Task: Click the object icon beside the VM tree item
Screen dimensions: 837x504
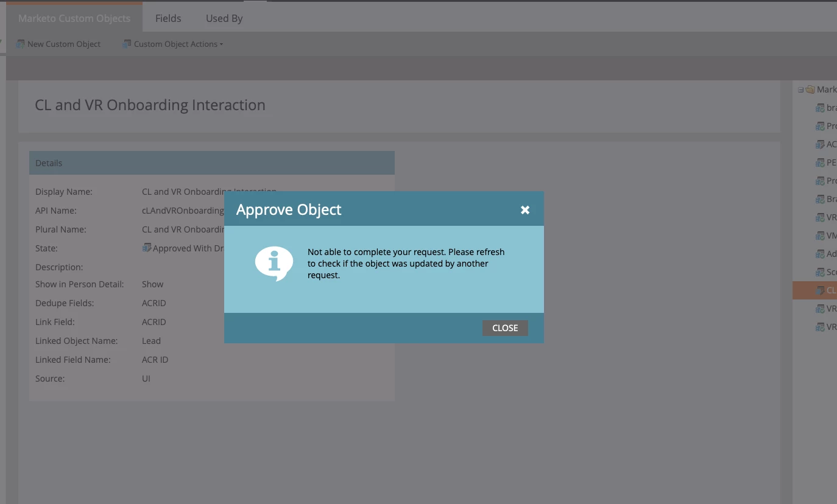Action: point(821,236)
